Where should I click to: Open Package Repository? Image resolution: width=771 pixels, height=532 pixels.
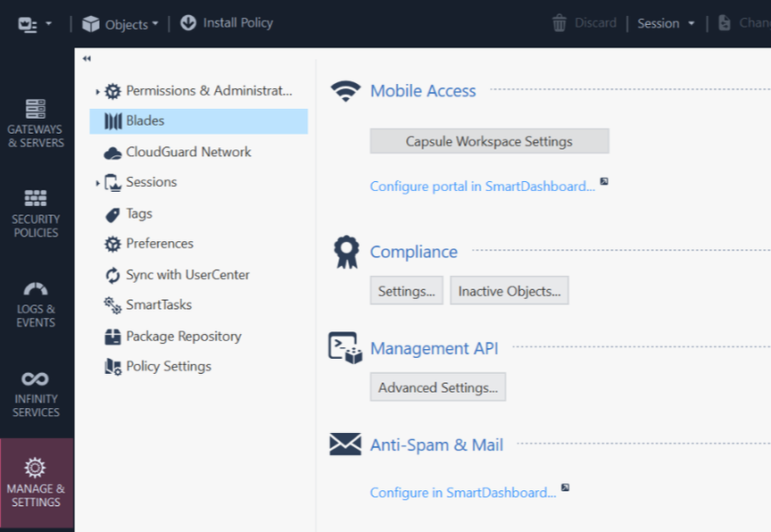click(184, 337)
